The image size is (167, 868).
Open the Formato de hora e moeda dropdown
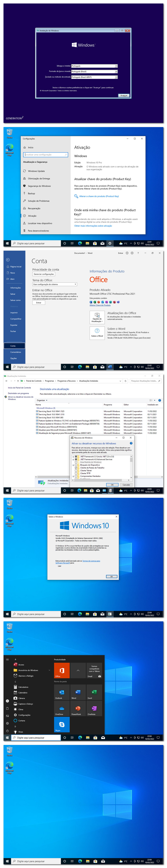tap(94, 72)
